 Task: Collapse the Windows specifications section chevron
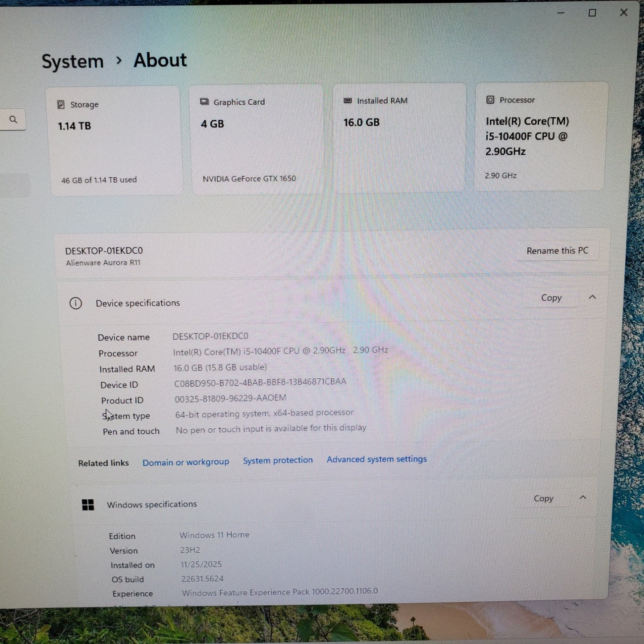(x=583, y=497)
